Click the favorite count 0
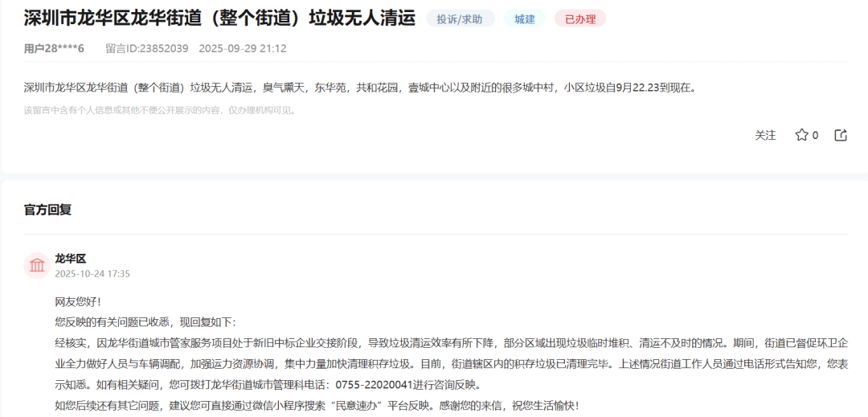 tap(815, 135)
